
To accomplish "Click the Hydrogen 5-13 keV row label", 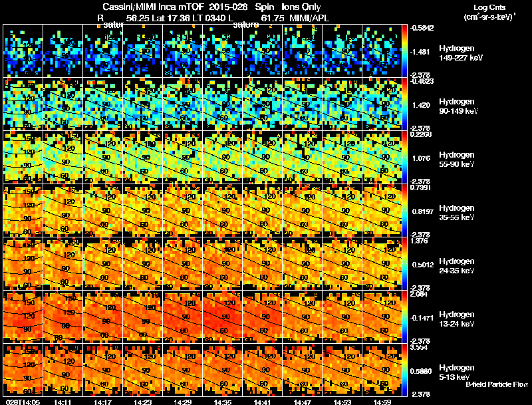I will (x=457, y=372).
